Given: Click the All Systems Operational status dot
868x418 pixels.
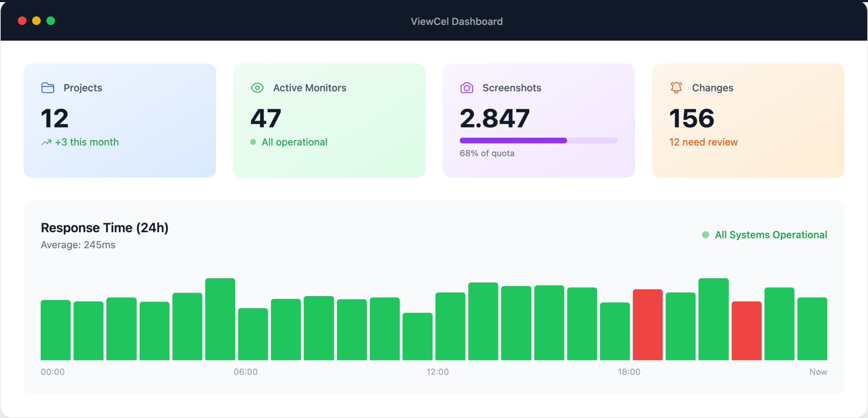Looking at the screenshot, I should 705,235.
